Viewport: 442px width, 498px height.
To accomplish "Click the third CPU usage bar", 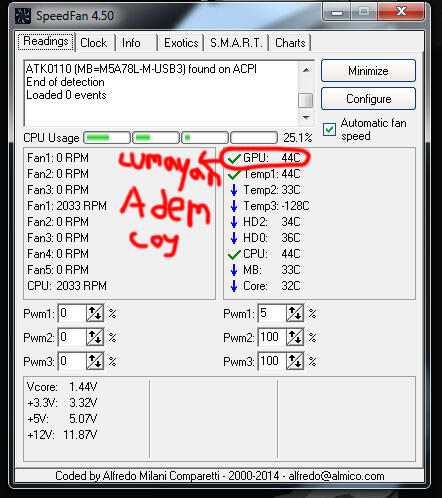I will click(x=205, y=137).
